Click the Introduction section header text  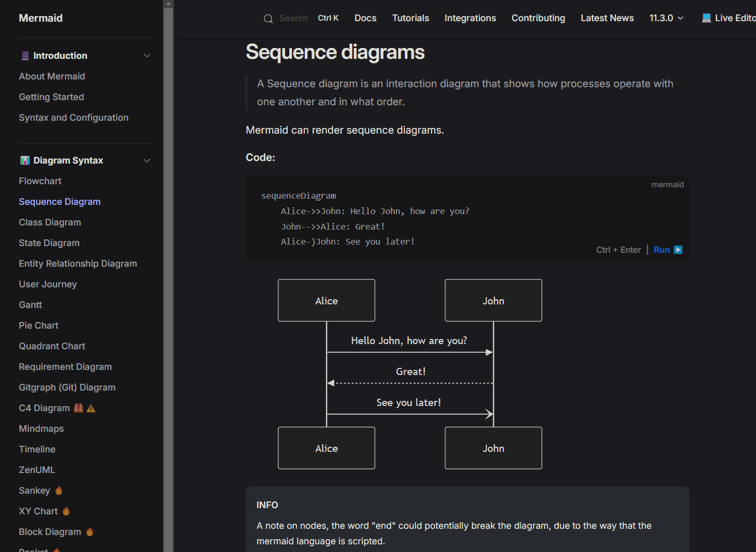pos(60,56)
